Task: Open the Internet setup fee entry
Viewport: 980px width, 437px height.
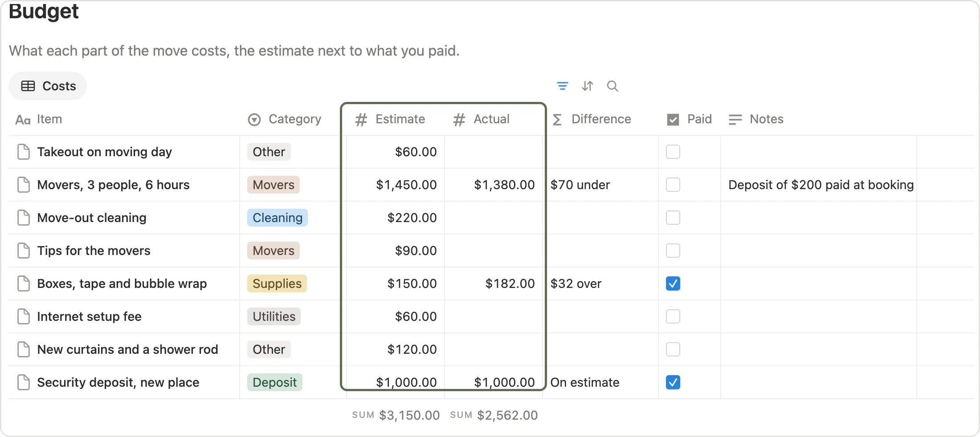Action: 90,316
